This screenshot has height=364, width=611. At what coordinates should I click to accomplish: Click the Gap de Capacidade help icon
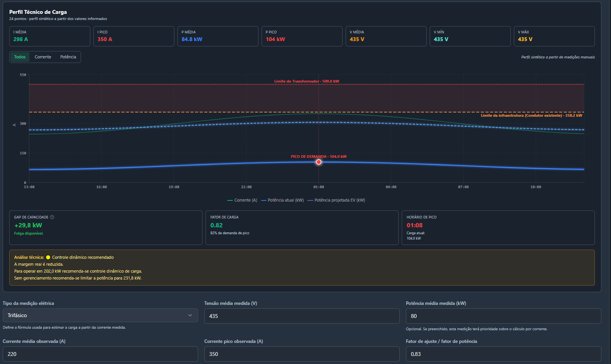52,217
